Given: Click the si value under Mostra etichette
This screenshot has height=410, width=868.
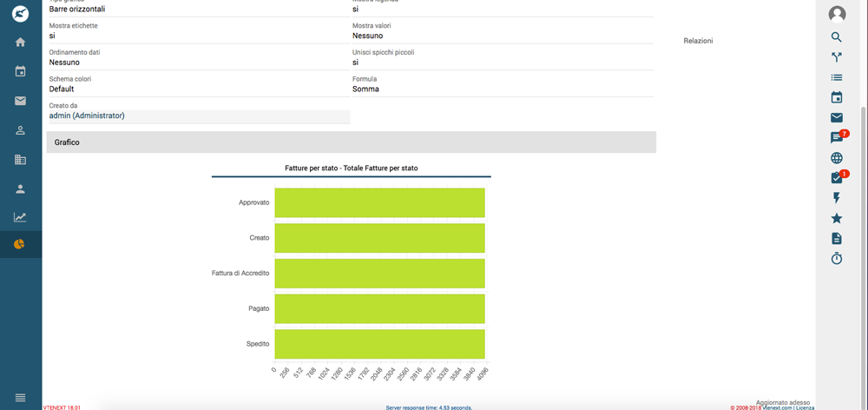Looking at the screenshot, I should [51, 36].
